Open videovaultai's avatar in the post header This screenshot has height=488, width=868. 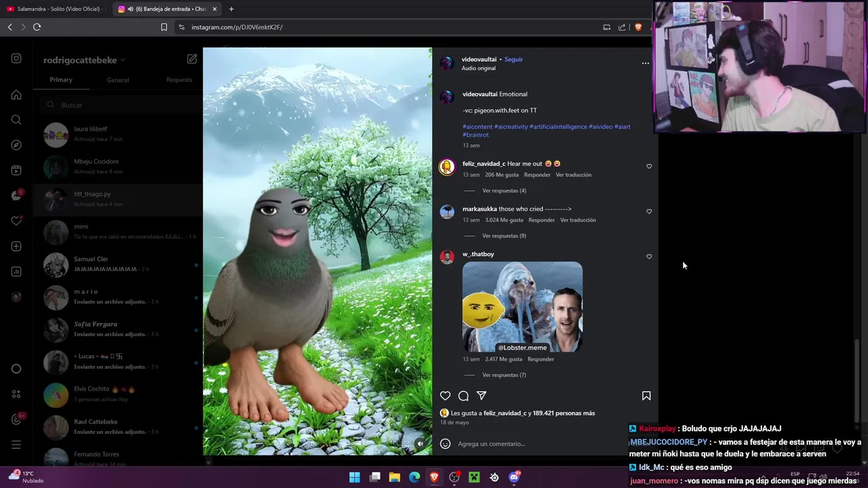(x=447, y=63)
